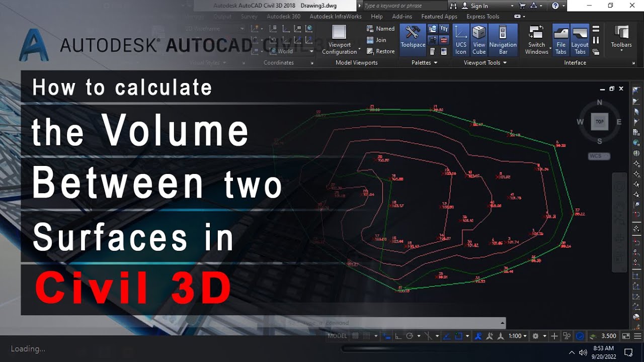This screenshot has height=362, width=644.
Task: Restore the drawing viewport window icon
Action: [612, 88]
